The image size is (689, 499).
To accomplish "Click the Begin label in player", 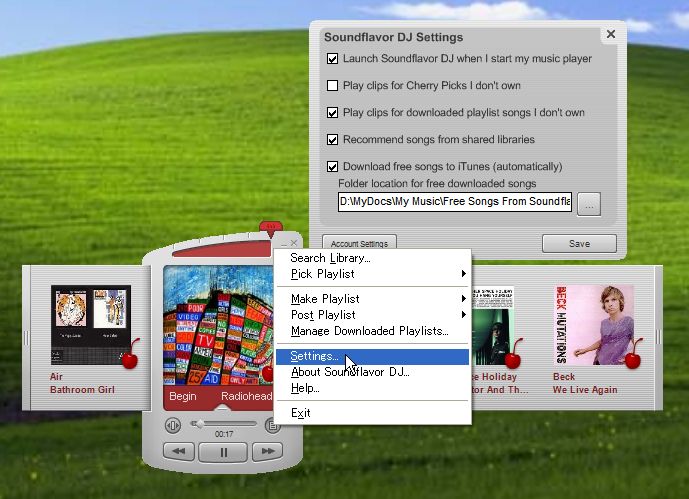I will 182,396.
